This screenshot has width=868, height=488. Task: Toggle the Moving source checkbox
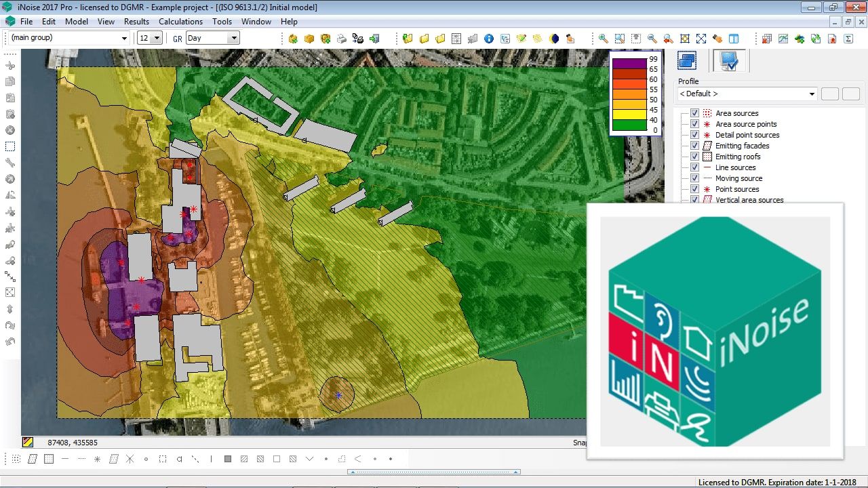(x=694, y=178)
